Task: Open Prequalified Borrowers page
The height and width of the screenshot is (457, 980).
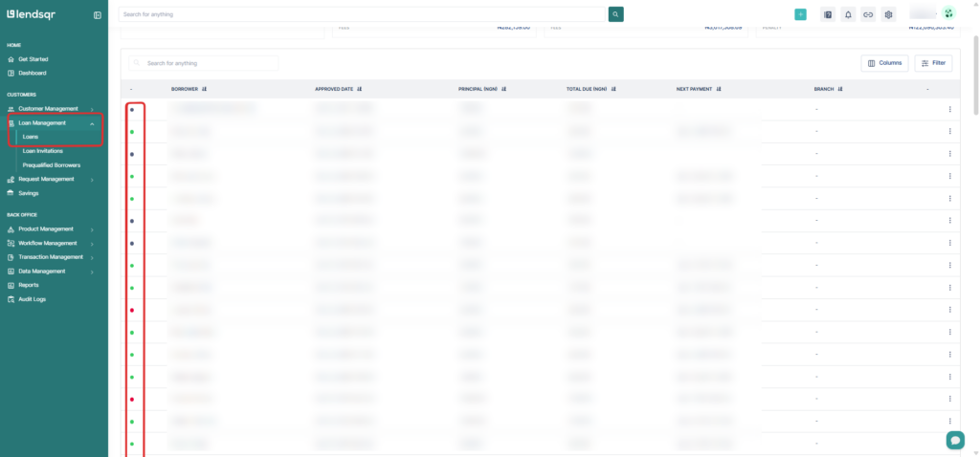Action: click(x=51, y=164)
